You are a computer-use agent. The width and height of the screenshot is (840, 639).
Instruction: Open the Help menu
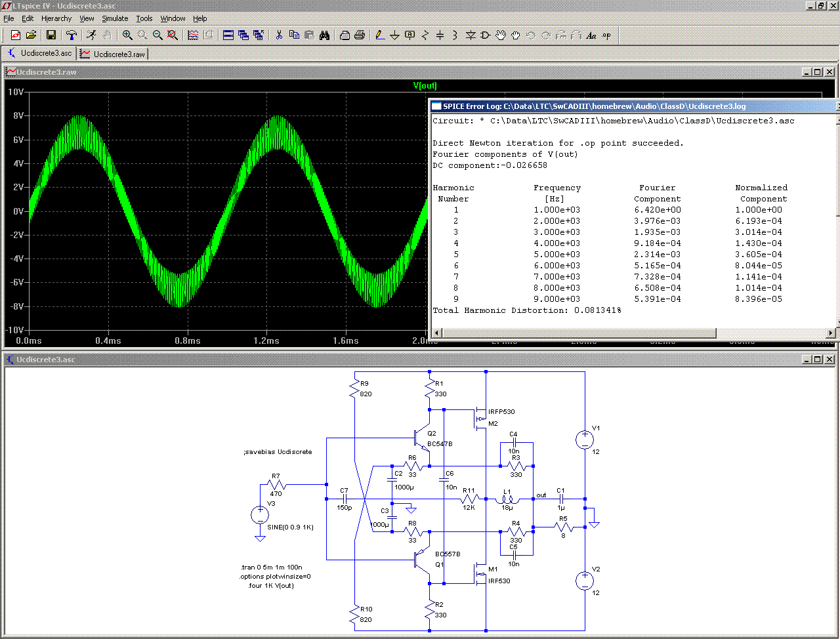200,18
